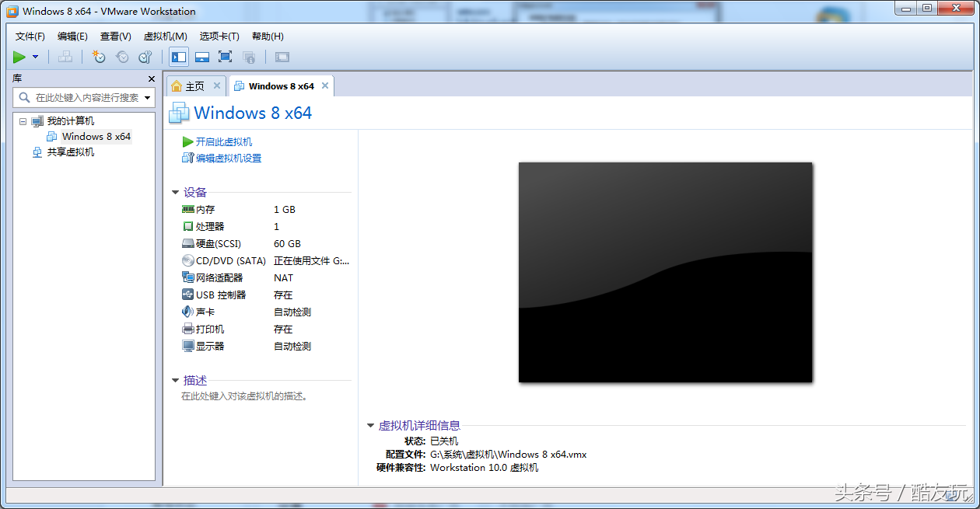This screenshot has width=980, height=509.
Task: Click the 开启此虚拟机 link
Action: [224, 142]
